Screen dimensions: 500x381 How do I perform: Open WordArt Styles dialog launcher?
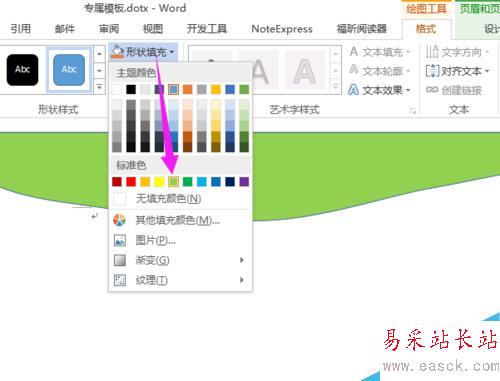pos(413,111)
